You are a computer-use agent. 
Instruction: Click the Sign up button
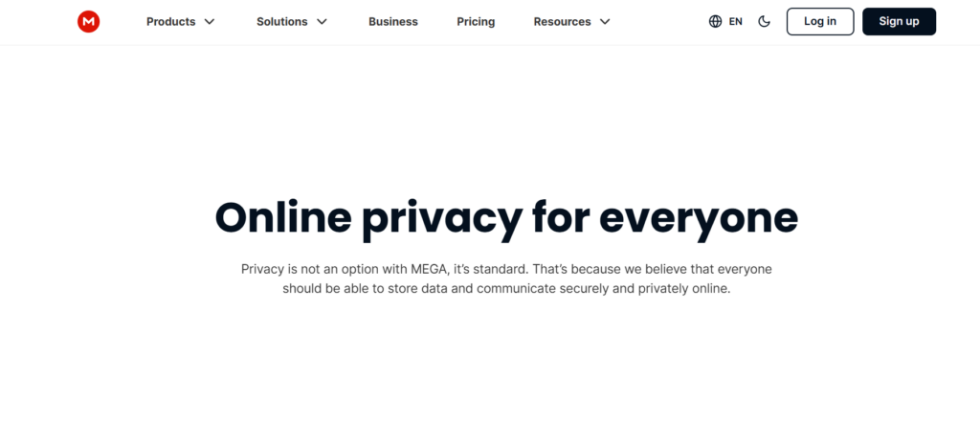point(899,21)
